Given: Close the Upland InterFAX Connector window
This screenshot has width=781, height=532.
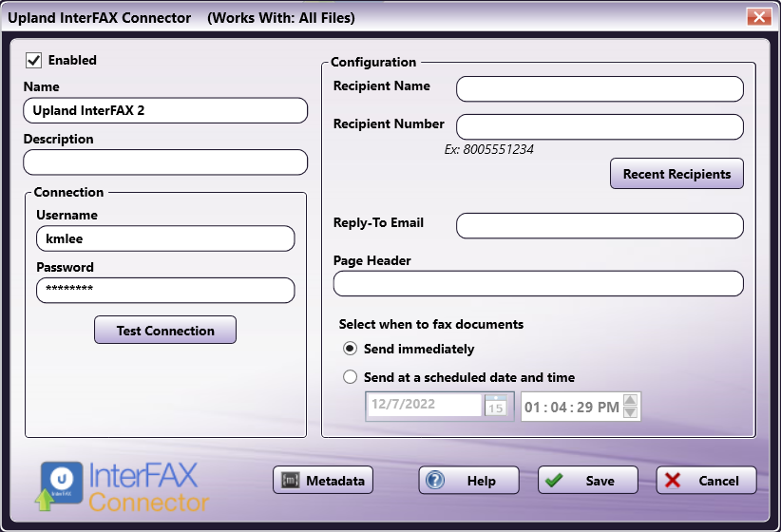Looking at the screenshot, I should click(759, 17).
